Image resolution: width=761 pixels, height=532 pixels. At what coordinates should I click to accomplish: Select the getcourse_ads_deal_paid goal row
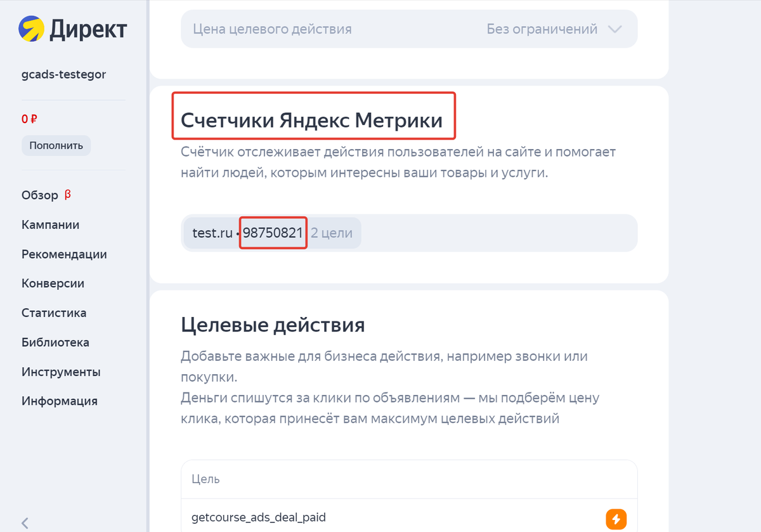409,517
